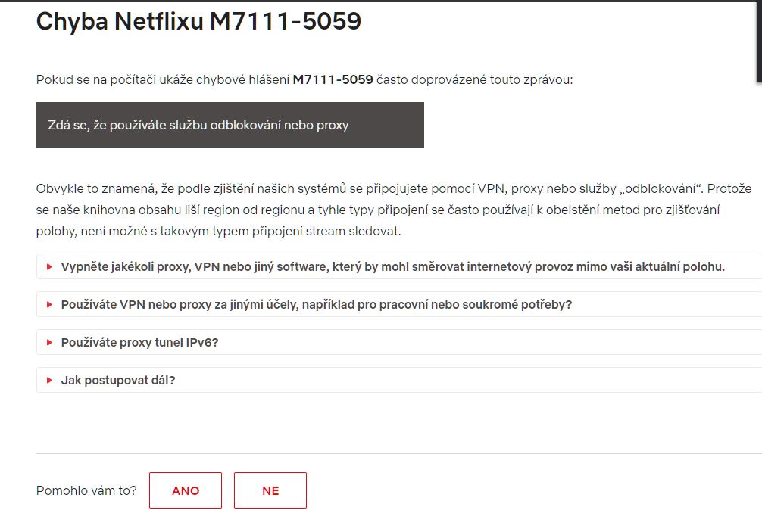This screenshot has width=762, height=532.
Task: Answer ANO to 'Pomohlo vám to?'
Action: (x=186, y=490)
